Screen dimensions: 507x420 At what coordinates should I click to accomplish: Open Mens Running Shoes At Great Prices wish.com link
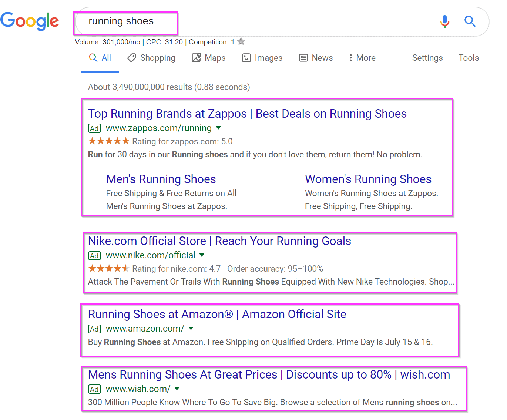click(269, 374)
